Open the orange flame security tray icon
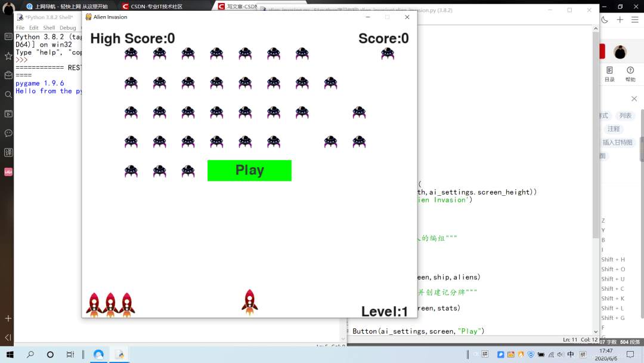Viewport: 644px width, 363px height. pyautogui.click(x=521, y=355)
